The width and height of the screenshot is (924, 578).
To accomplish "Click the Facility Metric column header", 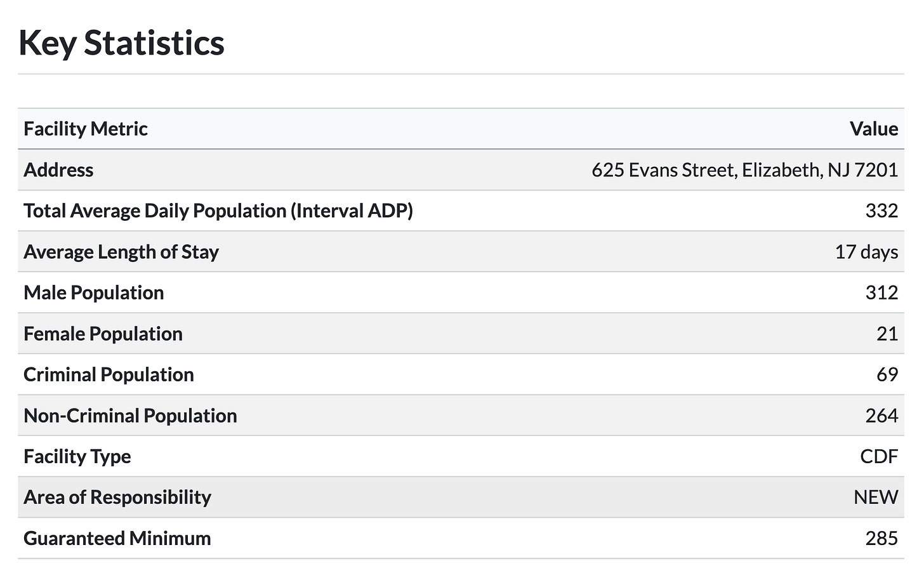I will tap(86, 129).
